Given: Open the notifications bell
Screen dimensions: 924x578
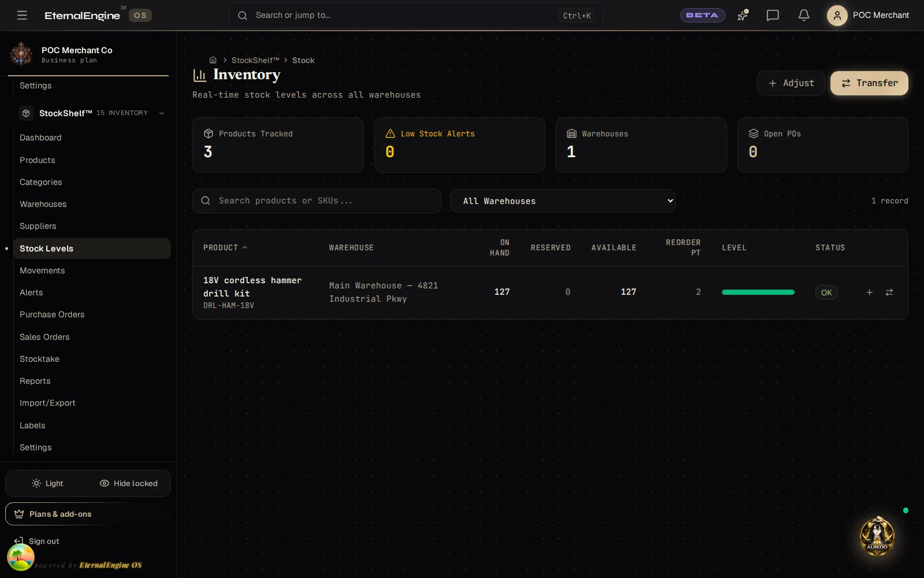Looking at the screenshot, I should [803, 15].
